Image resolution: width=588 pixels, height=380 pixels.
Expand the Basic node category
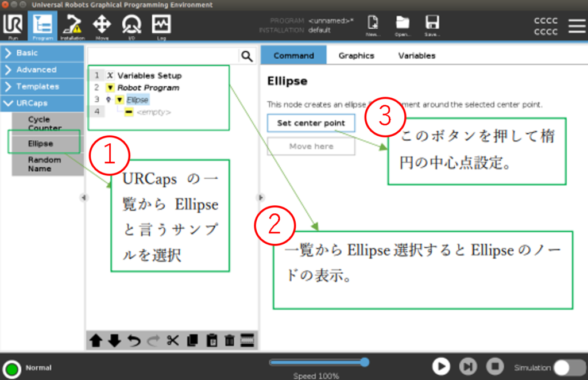click(x=42, y=53)
